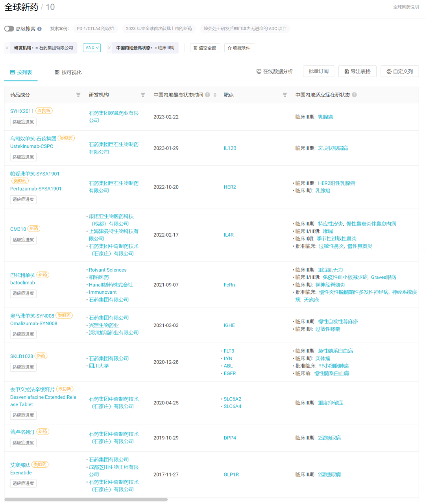Open target DPP4

(x=230, y=438)
